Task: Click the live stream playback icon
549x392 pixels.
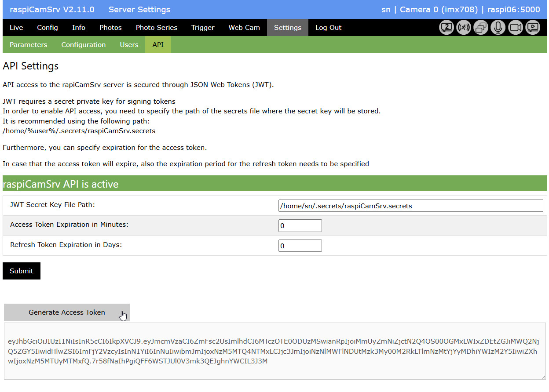Action: pos(532,27)
